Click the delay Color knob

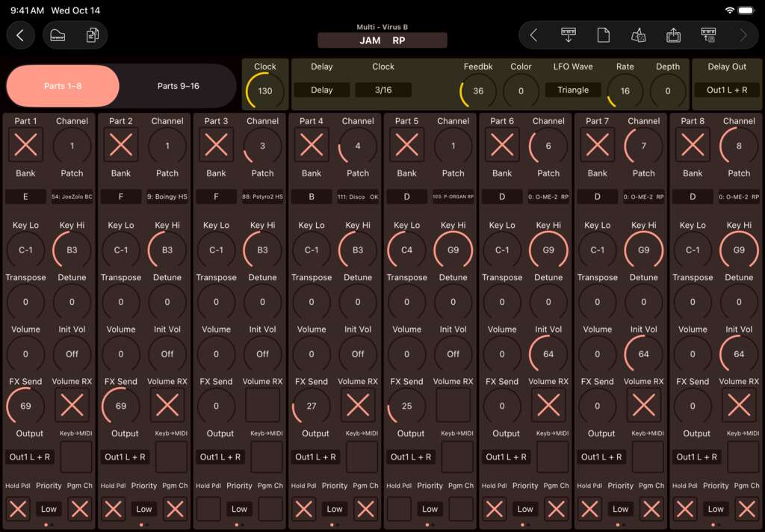pos(521,90)
